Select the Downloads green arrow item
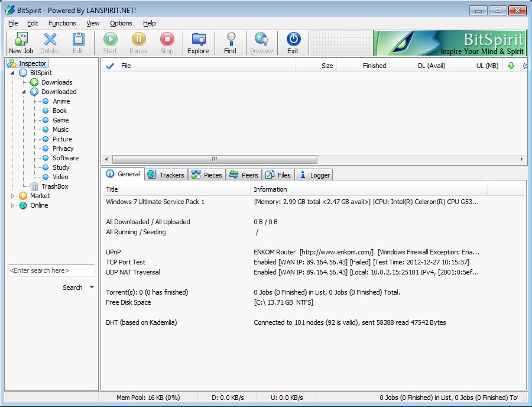This screenshot has width=532, height=407. coord(34,82)
